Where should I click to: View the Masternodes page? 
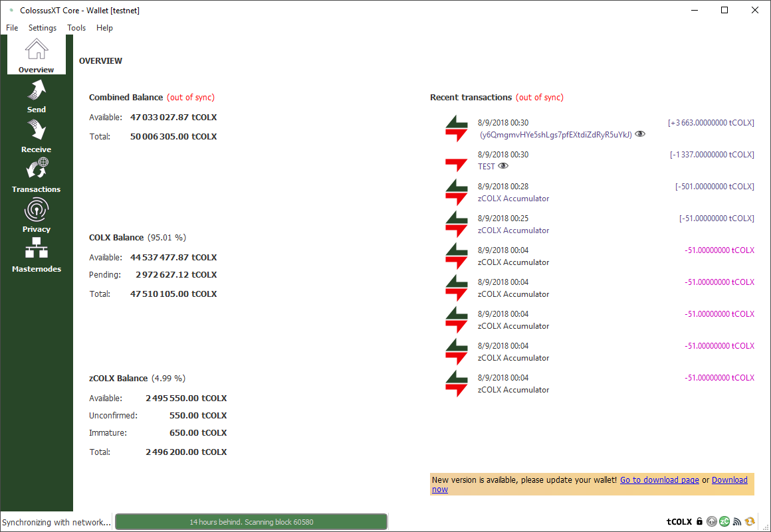pos(37,256)
